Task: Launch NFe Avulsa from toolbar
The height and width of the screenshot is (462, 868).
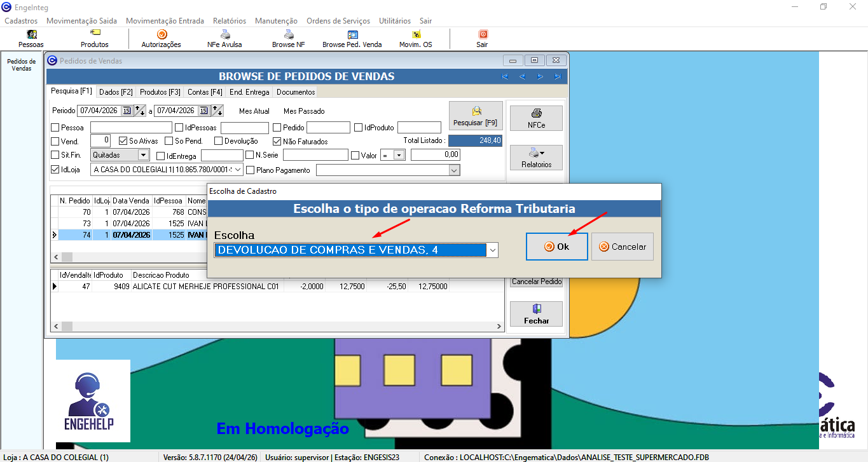Action: (224, 38)
